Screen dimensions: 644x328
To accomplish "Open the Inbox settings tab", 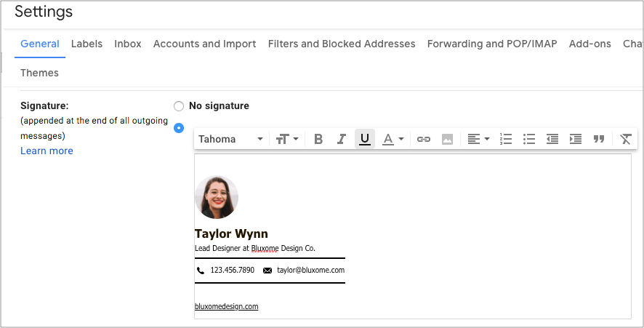I will 128,44.
